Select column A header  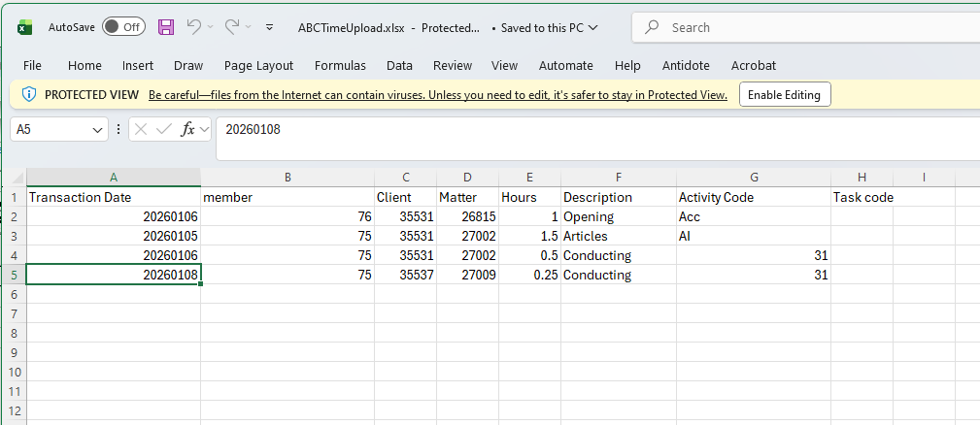coord(113,178)
